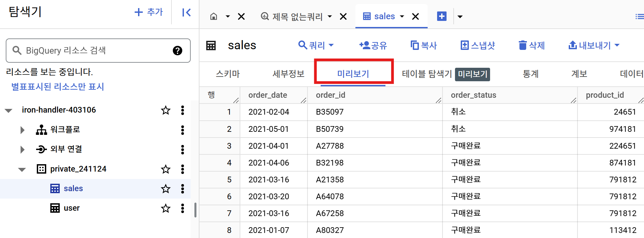This screenshot has width=644, height=238.
Task: Open dropdown arrow of 제목 없는쿼리 tab
Action: pyautogui.click(x=330, y=16)
